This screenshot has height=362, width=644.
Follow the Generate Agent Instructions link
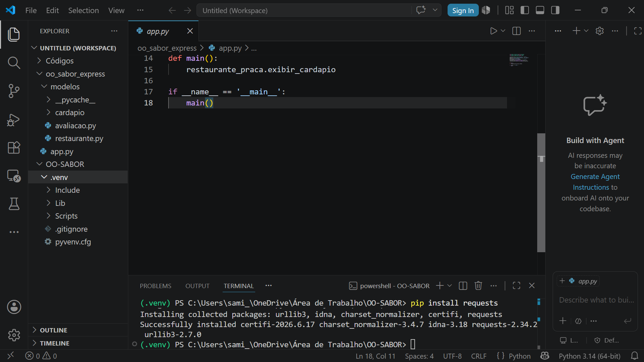coord(595,182)
